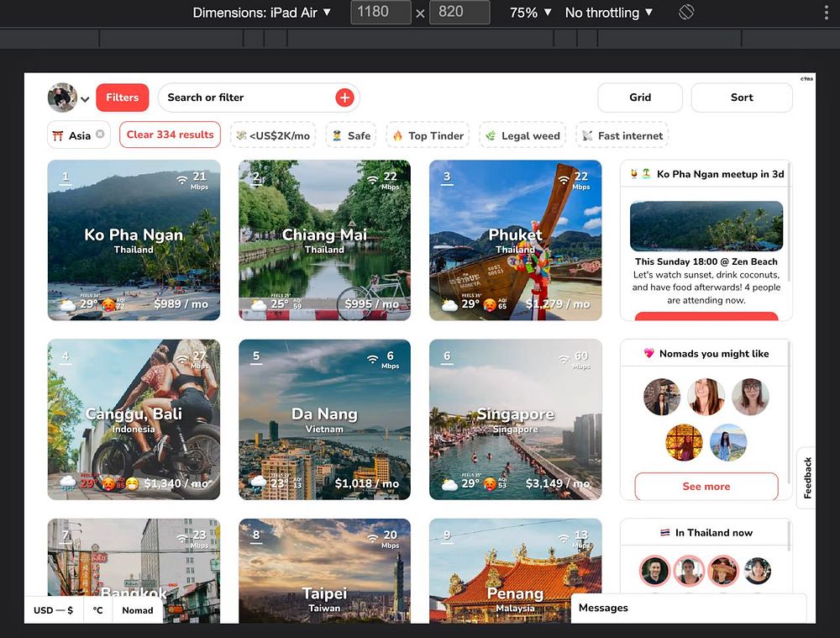840x638 pixels.
Task: Click the wifi icon on Taipei card
Action: tap(373, 538)
